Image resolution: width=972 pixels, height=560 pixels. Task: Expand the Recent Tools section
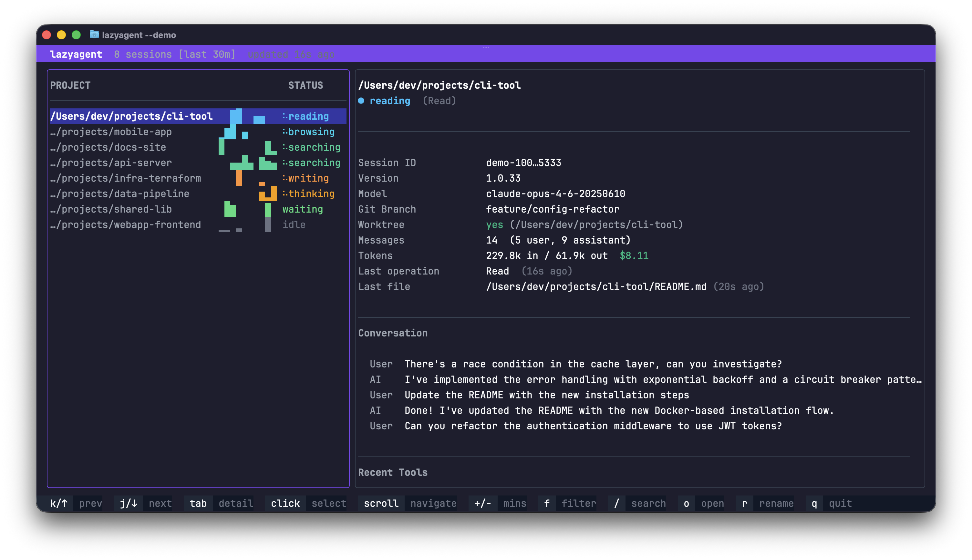(x=393, y=472)
